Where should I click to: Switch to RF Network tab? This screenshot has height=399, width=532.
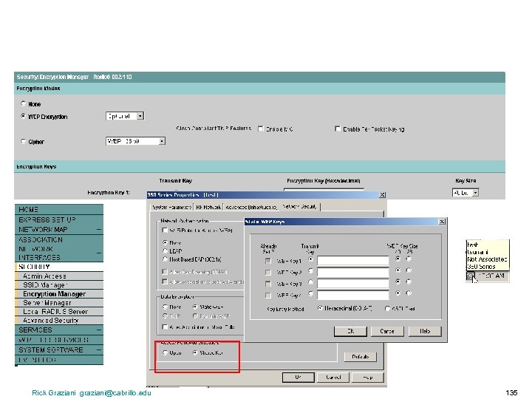(x=208, y=207)
